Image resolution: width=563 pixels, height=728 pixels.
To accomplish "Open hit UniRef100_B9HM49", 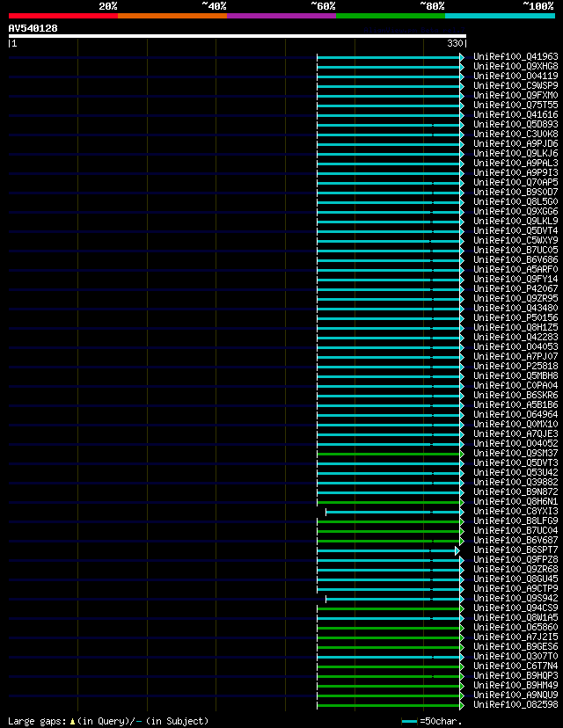I will 515,685.
